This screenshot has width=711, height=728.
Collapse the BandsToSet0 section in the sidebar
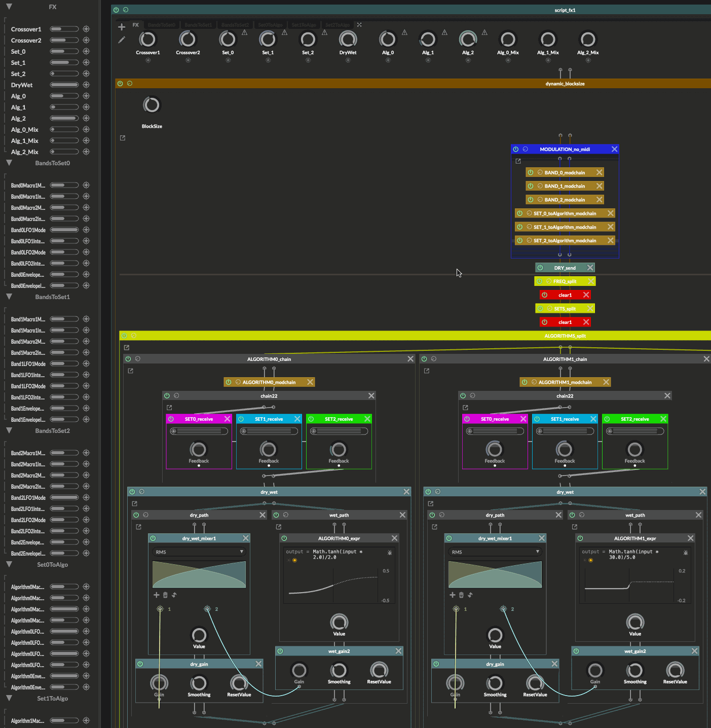pos(9,163)
